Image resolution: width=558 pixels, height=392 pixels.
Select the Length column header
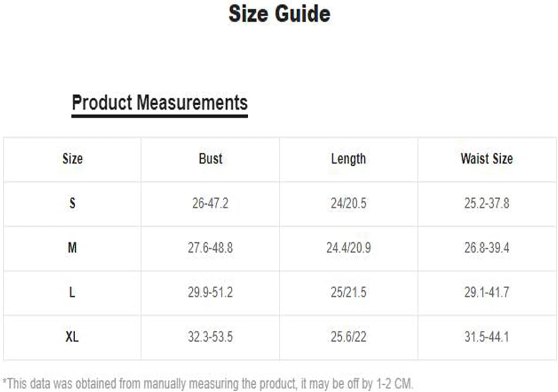(x=348, y=159)
